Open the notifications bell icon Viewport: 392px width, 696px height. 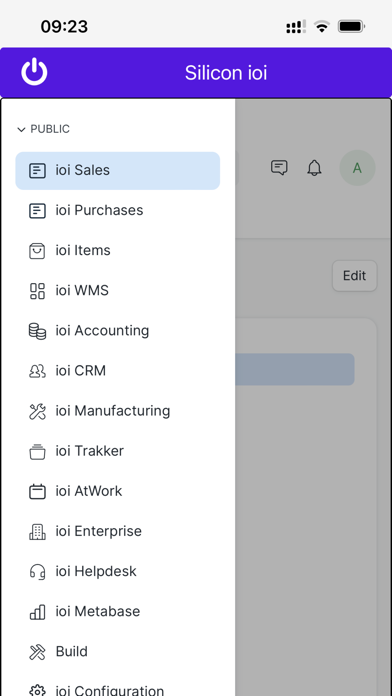coord(314,168)
